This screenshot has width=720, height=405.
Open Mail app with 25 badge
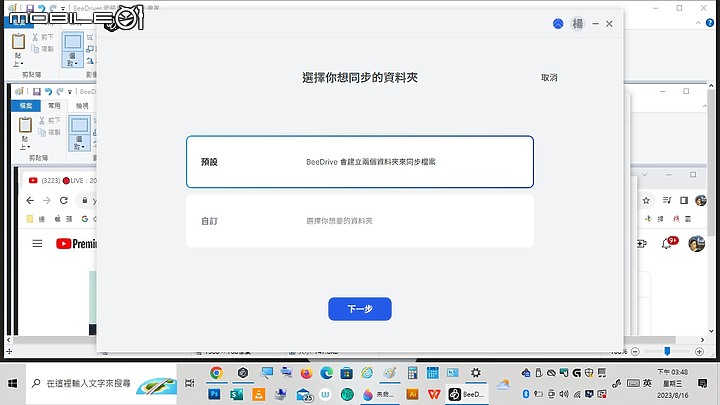point(304,395)
